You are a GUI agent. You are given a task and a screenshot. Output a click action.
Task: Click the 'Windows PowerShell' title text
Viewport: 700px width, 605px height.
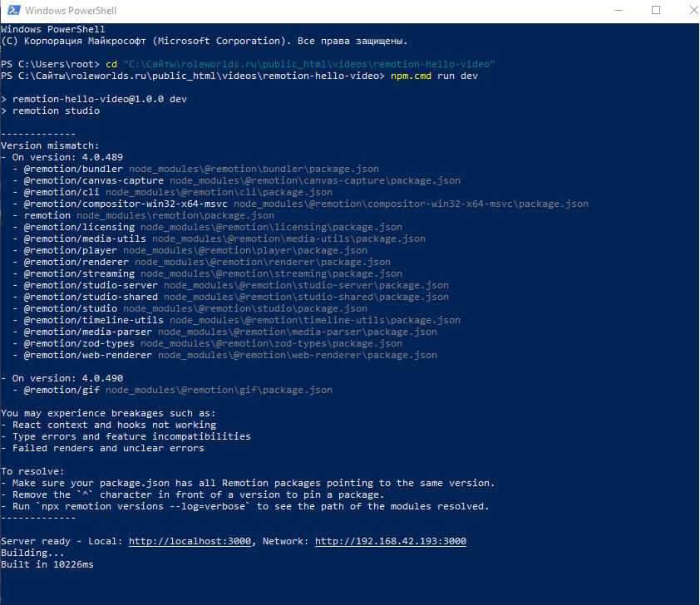[x=71, y=10]
